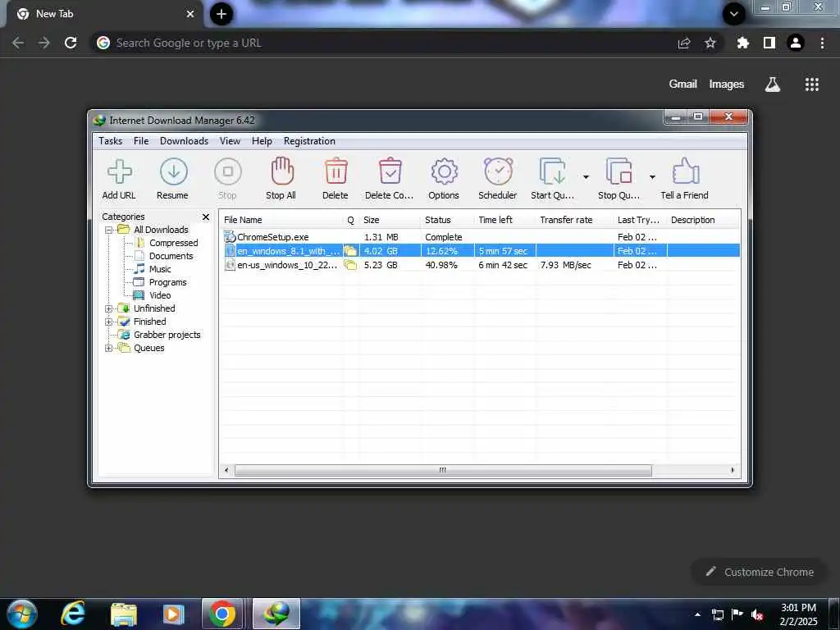
Task: Click the greyed Stop toolbar icon
Action: coord(228,179)
